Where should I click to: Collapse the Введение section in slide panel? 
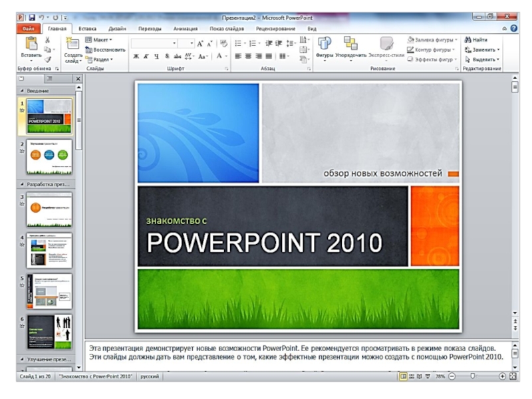(x=22, y=90)
